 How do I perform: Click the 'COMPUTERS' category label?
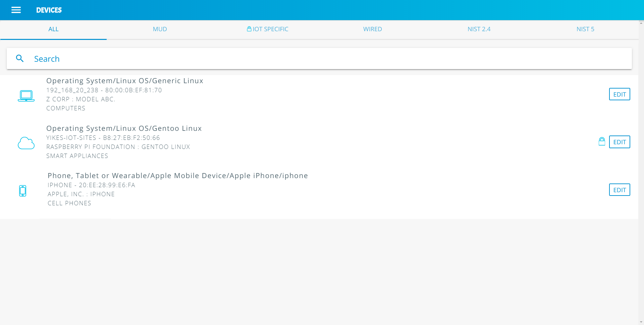66,108
